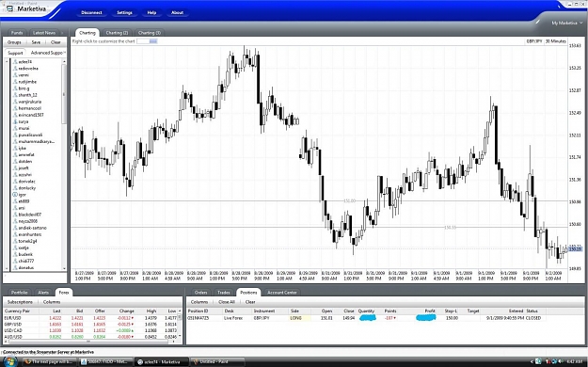Switch to the Alerts tab
This screenshot has height=367, width=588.
[x=43, y=293]
